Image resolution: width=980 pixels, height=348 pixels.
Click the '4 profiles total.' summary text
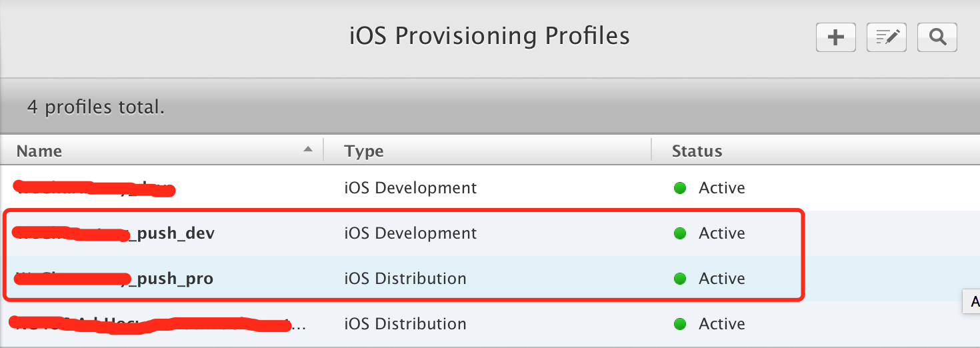[x=95, y=107]
